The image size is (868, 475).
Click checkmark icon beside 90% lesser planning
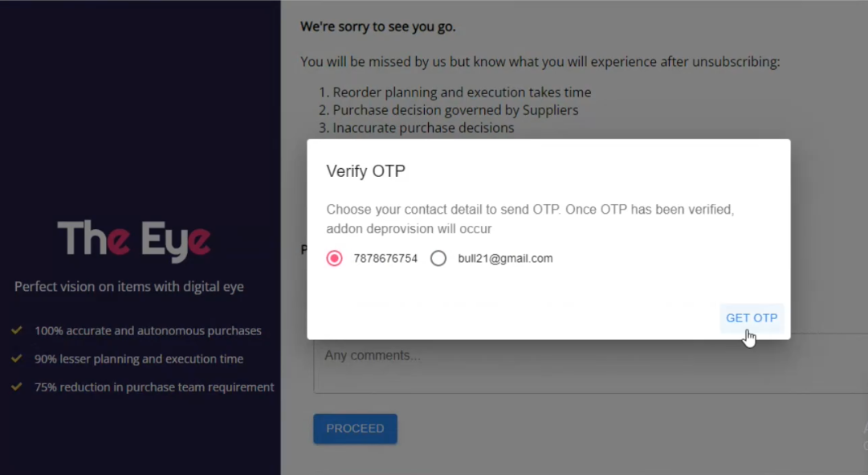[x=16, y=358]
